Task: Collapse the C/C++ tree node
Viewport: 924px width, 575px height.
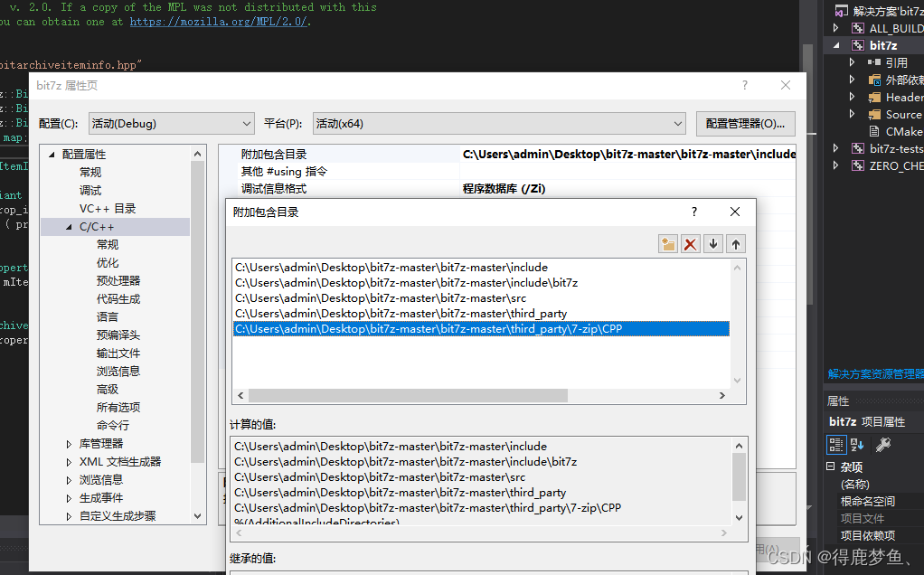Action: point(69,227)
